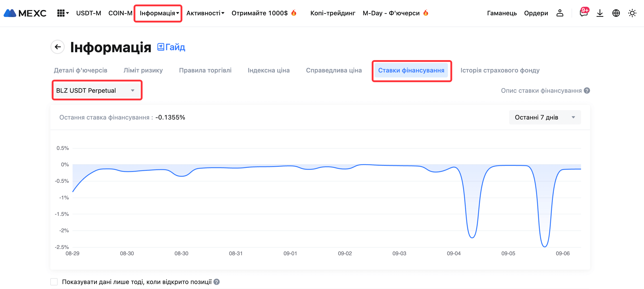Select the Ліміт ризику tab
644x289 pixels.
tap(143, 70)
